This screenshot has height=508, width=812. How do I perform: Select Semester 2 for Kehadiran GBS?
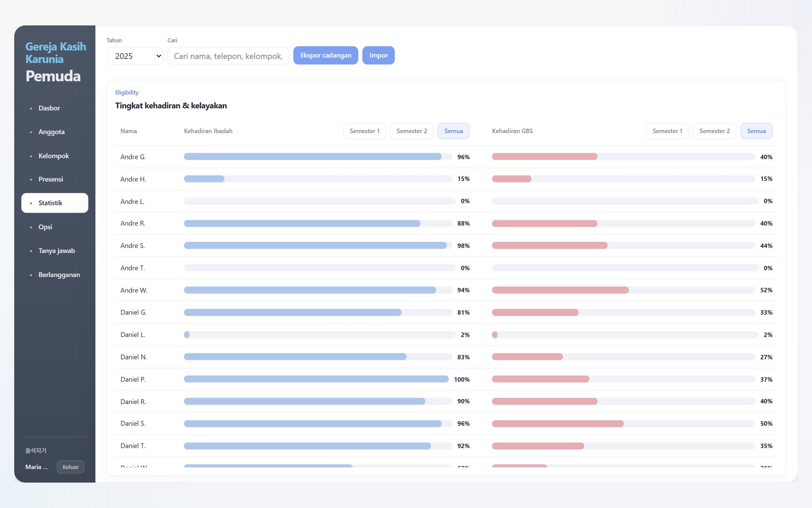click(714, 131)
